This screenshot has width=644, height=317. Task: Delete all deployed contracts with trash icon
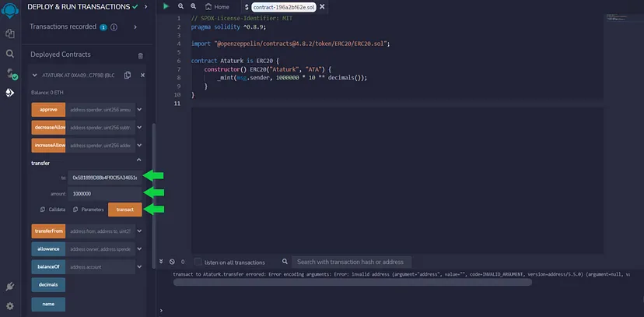(140, 55)
